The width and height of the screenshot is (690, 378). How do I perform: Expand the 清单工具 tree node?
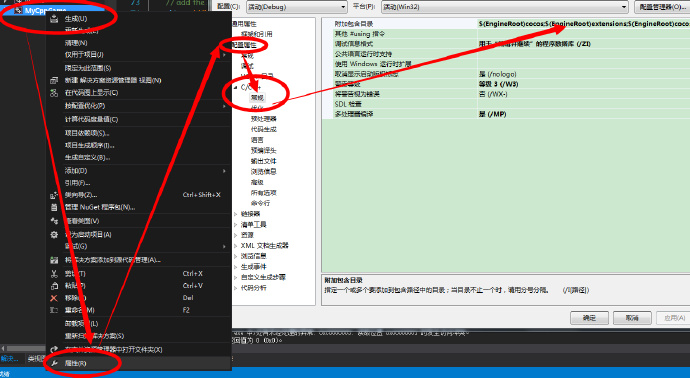coord(235,224)
